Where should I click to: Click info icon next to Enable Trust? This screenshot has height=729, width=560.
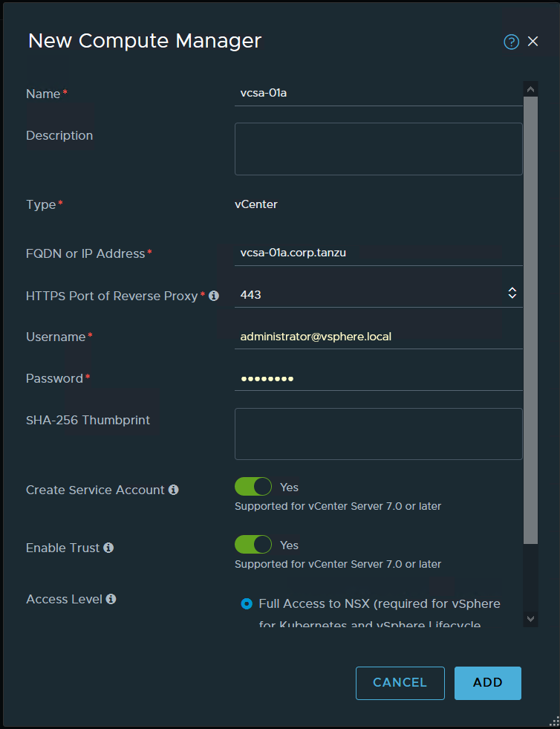[108, 548]
